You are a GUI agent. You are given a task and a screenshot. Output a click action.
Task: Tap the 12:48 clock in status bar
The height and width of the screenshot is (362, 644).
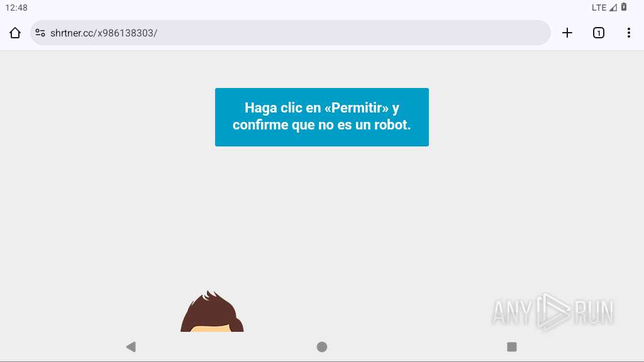point(16,8)
